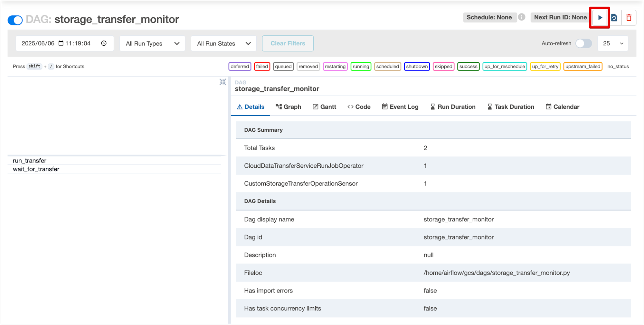Select the run_transfer task row
Screen dimensions: 644x325
[114, 161]
